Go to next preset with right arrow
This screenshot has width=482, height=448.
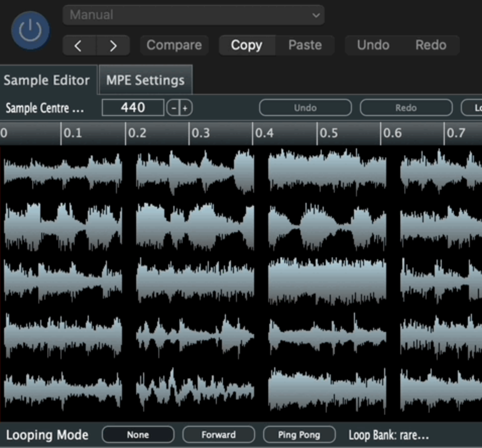113,45
